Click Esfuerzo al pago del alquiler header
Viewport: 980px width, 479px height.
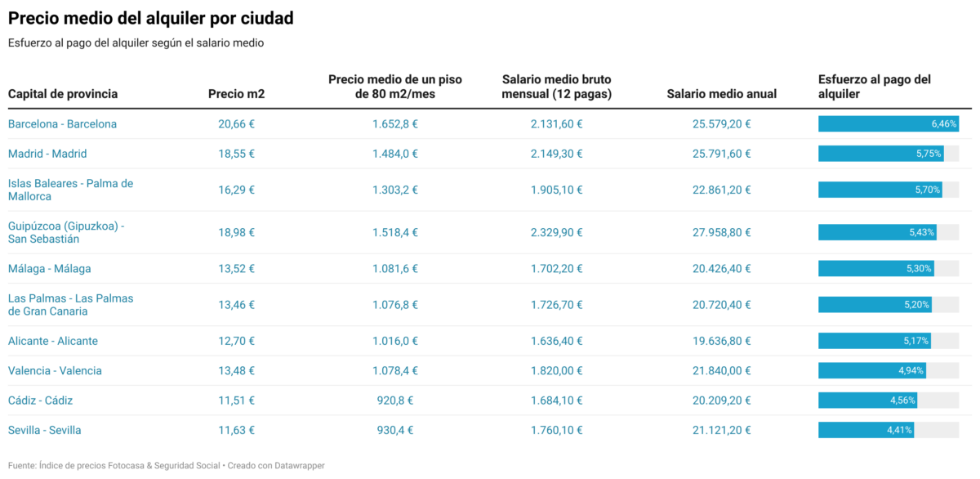click(x=874, y=87)
